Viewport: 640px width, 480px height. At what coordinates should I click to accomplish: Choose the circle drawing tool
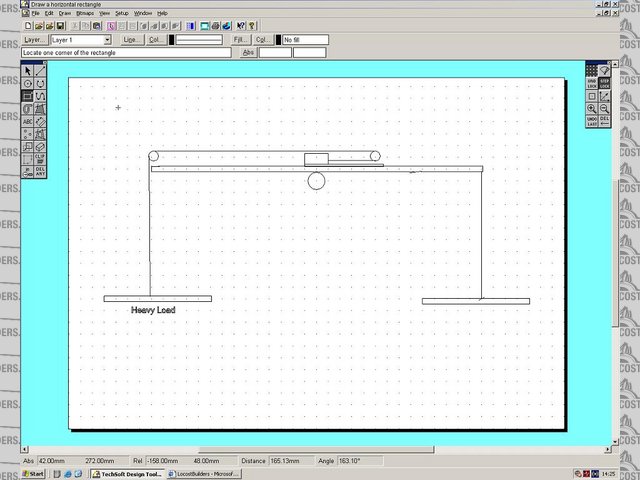(27, 84)
